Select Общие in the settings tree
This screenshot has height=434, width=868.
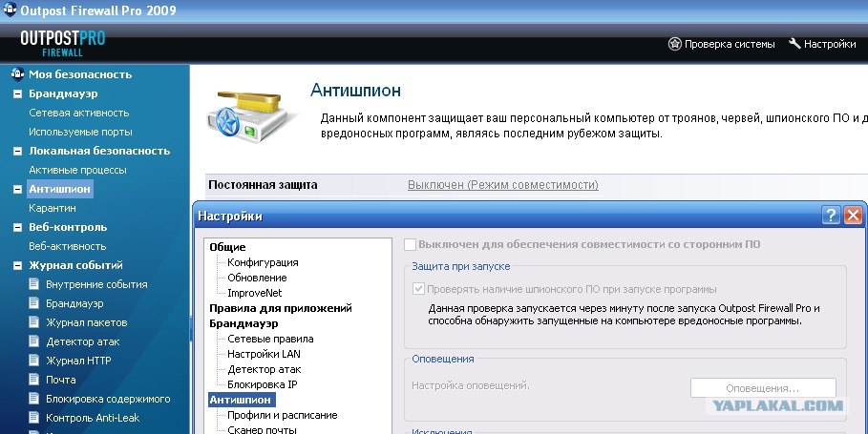click(227, 247)
